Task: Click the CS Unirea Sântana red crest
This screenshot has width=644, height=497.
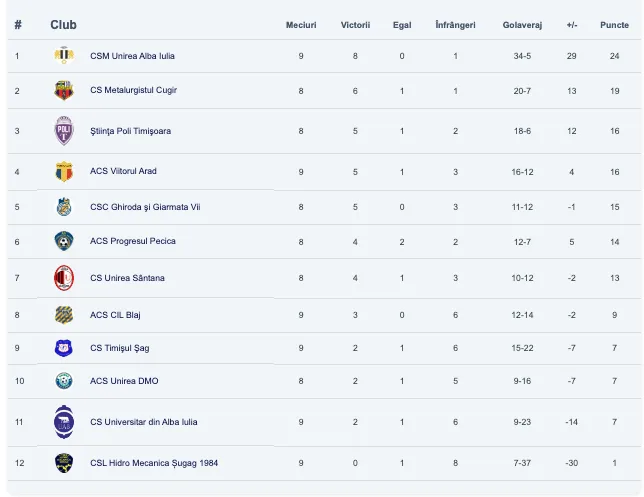Action: click(64, 278)
